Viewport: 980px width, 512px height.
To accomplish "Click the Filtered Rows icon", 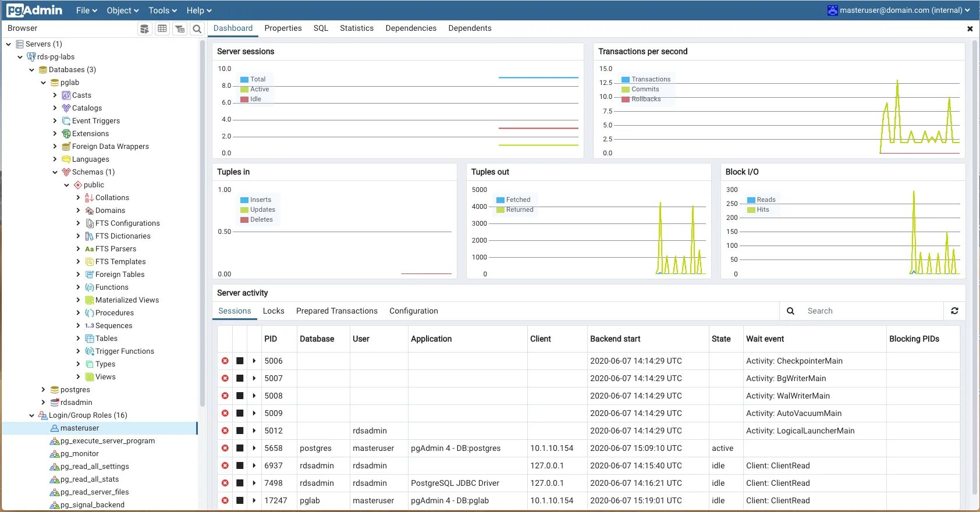I will [x=180, y=29].
